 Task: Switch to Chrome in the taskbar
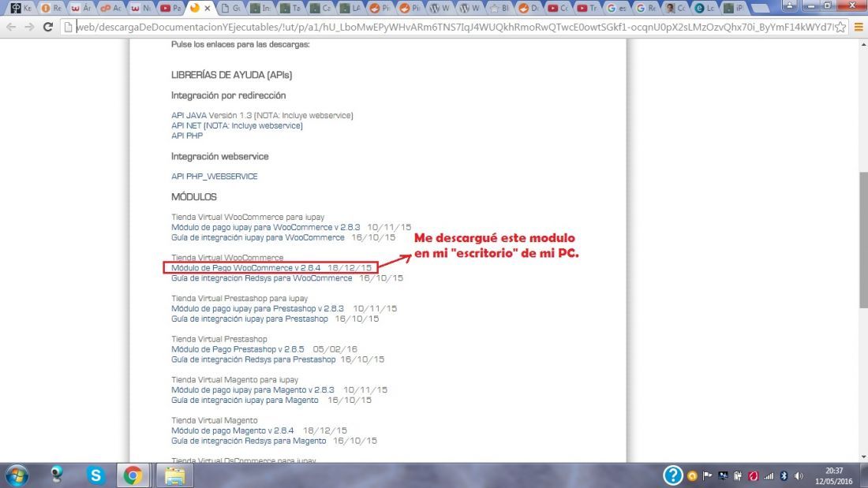133,475
